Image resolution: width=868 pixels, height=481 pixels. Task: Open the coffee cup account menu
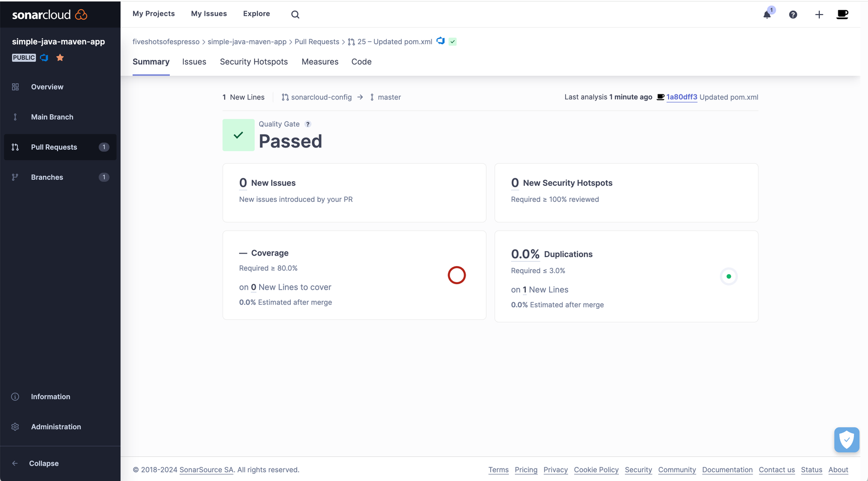tap(842, 15)
